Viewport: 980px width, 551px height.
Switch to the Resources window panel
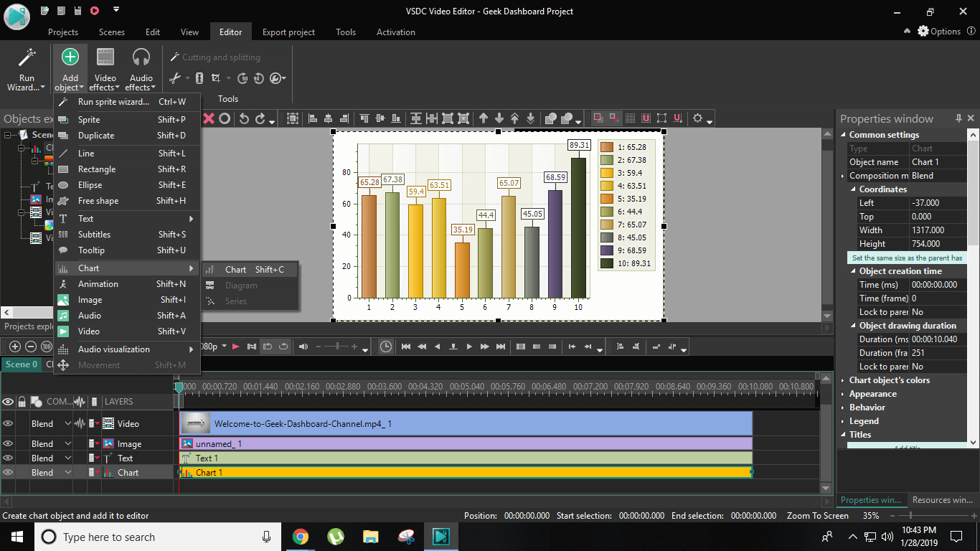click(x=942, y=500)
